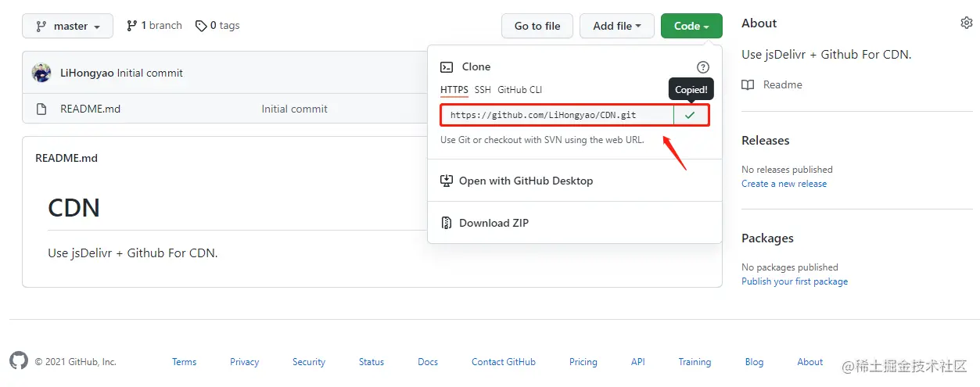This screenshot has height=387, width=980.
Task: Open the Terms footer link
Action: tap(185, 362)
